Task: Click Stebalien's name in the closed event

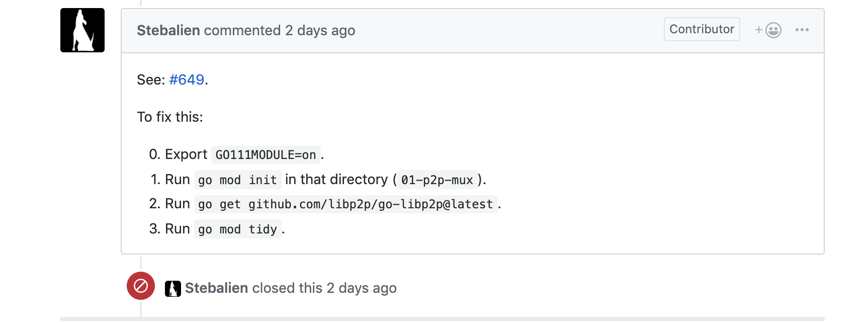Action: pos(217,288)
